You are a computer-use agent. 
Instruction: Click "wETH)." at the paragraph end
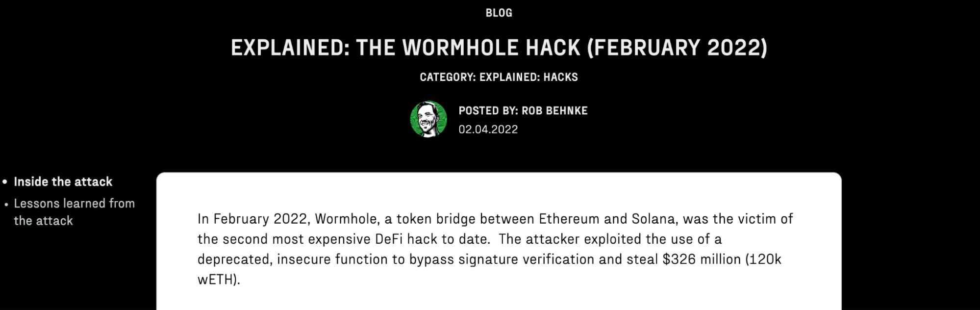[219, 280]
